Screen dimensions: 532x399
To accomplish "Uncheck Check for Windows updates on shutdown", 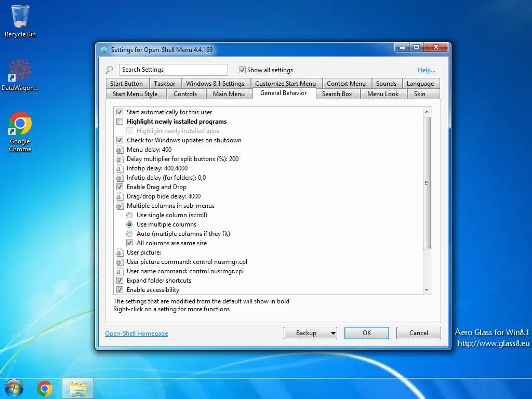I will click(120, 140).
